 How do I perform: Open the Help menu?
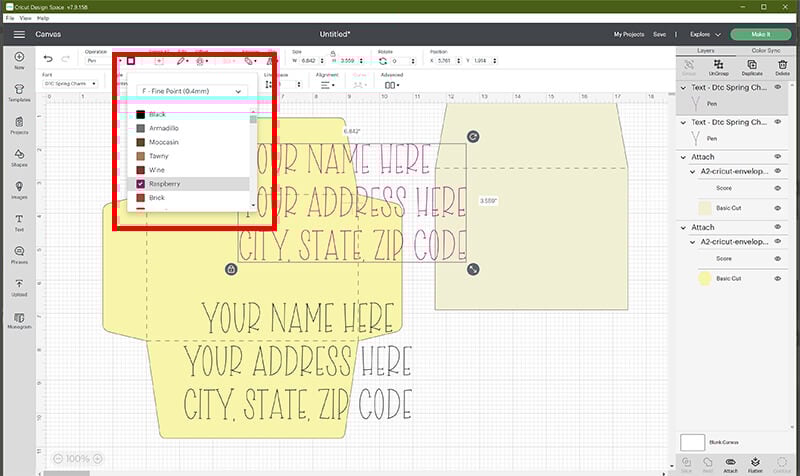tap(43, 18)
